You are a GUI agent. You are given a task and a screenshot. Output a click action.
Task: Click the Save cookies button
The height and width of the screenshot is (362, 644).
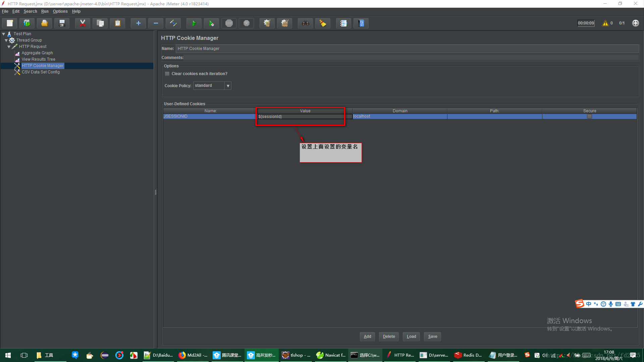433,337
